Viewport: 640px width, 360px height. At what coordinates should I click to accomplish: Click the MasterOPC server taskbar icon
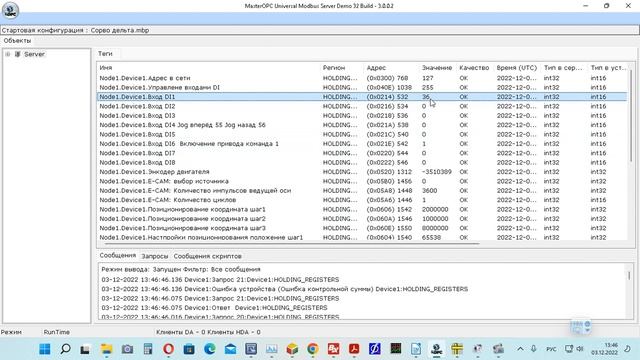436,349
